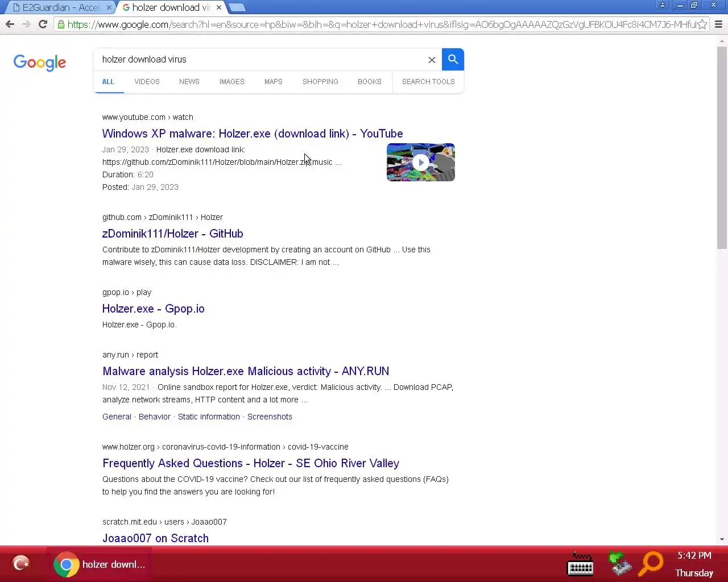Close the E2Guardian tab
Screen dimensions: 728x582
[109, 7]
